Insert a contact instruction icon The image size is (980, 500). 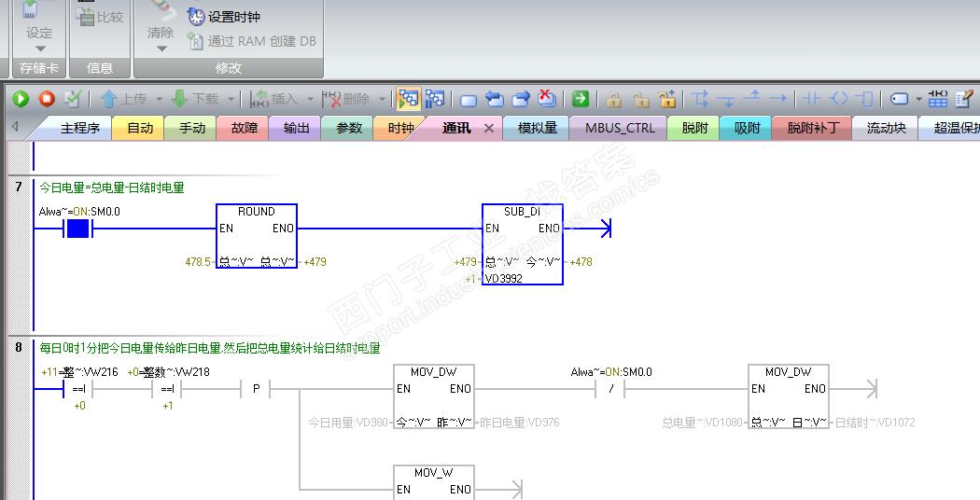pos(812,99)
